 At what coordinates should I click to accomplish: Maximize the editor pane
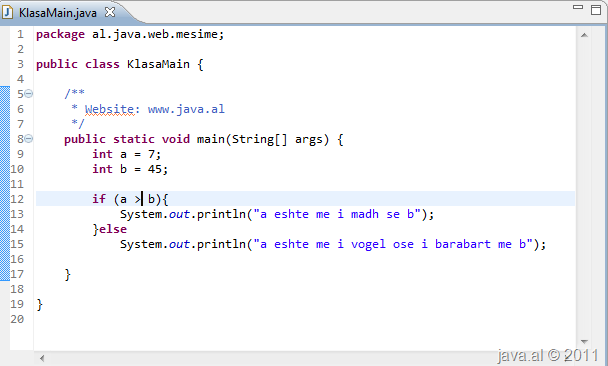click(x=596, y=10)
